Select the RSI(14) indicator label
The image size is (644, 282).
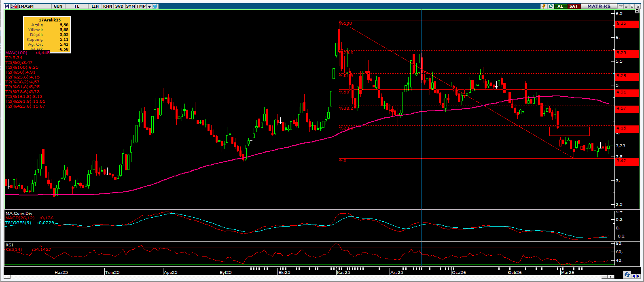pos(15,249)
